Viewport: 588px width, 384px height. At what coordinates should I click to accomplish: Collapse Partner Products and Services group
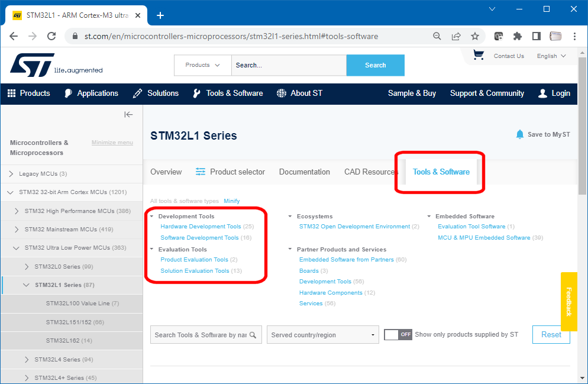(x=290, y=249)
